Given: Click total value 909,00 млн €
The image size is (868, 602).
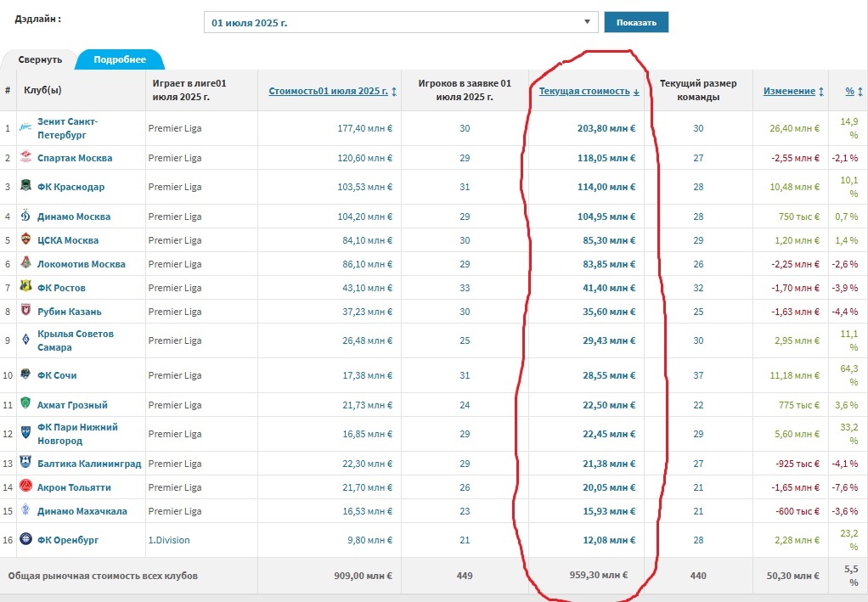Looking at the screenshot, I should click(x=364, y=576).
